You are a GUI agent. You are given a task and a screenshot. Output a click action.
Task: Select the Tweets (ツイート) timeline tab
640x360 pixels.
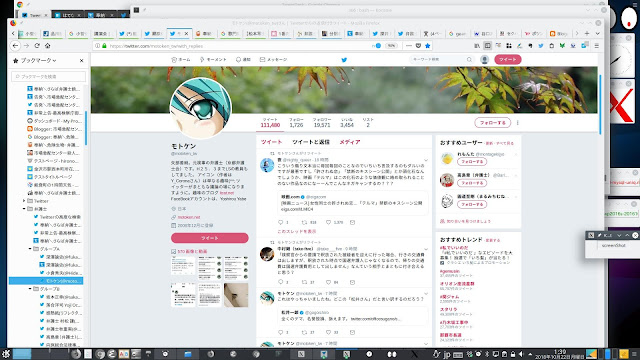271,142
